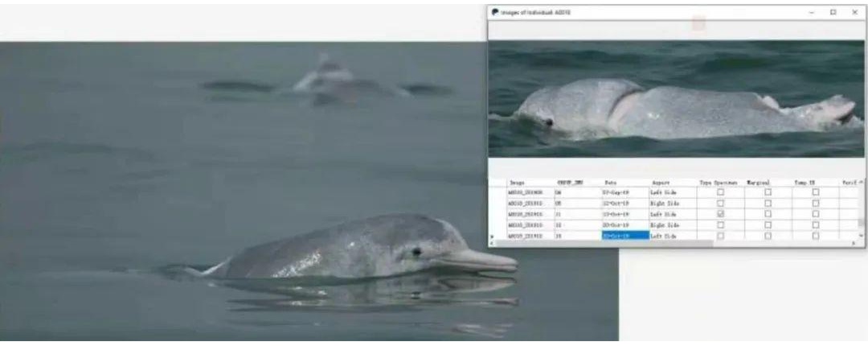The width and height of the screenshot is (868, 346).
Task: Click the horizontal scrollbar thumb under the table
Action: pos(603,243)
